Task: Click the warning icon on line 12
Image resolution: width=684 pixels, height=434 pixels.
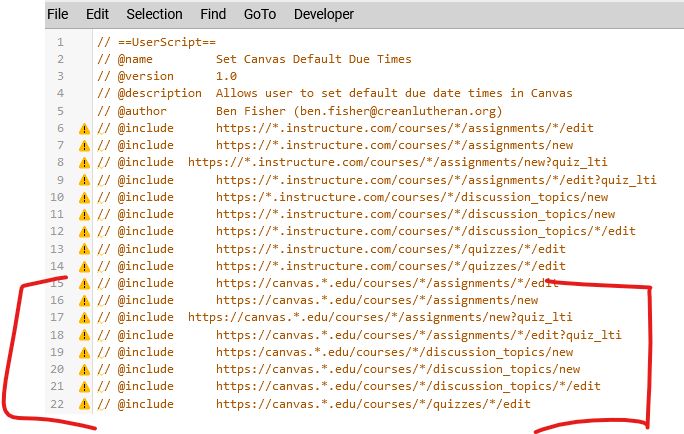Action: (x=84, y=232)
